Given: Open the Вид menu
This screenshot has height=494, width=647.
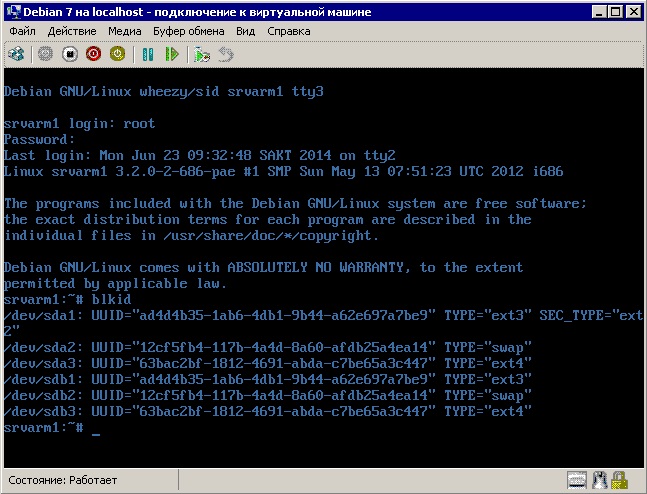Looking at the screenshot, I should (x=246, y=31).
